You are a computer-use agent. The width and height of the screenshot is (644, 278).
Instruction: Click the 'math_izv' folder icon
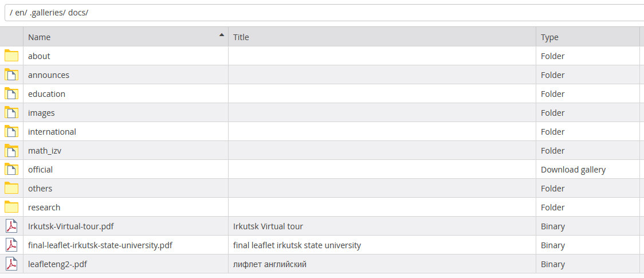[x=11, y=150]
